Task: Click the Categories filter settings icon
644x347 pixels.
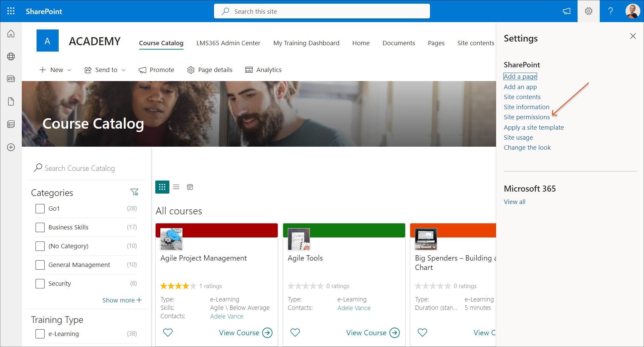Action: pyautogui.click(x=134, y=192)
